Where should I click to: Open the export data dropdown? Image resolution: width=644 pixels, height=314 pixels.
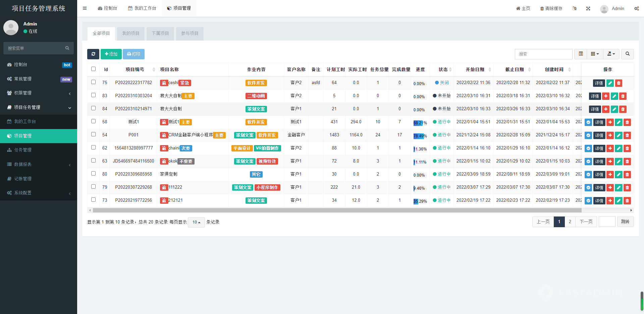point(611,54)
